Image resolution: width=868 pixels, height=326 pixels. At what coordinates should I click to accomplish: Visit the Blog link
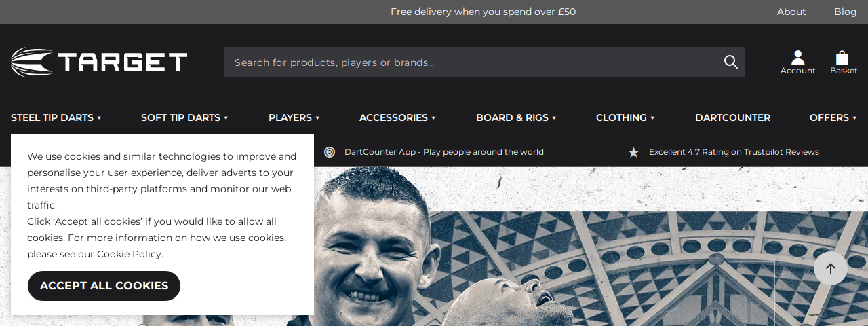click(x=846, y=12)
